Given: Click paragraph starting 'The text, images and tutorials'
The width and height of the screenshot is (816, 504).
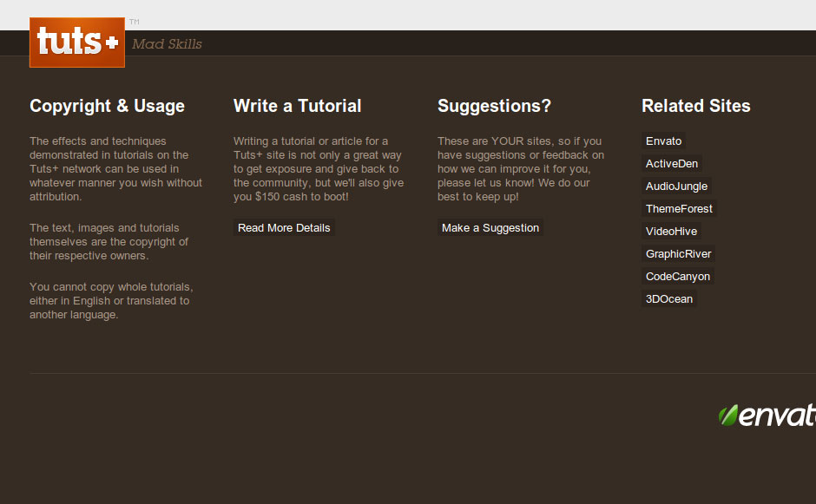Looking at the screenshot, I should tap(109, 242).
